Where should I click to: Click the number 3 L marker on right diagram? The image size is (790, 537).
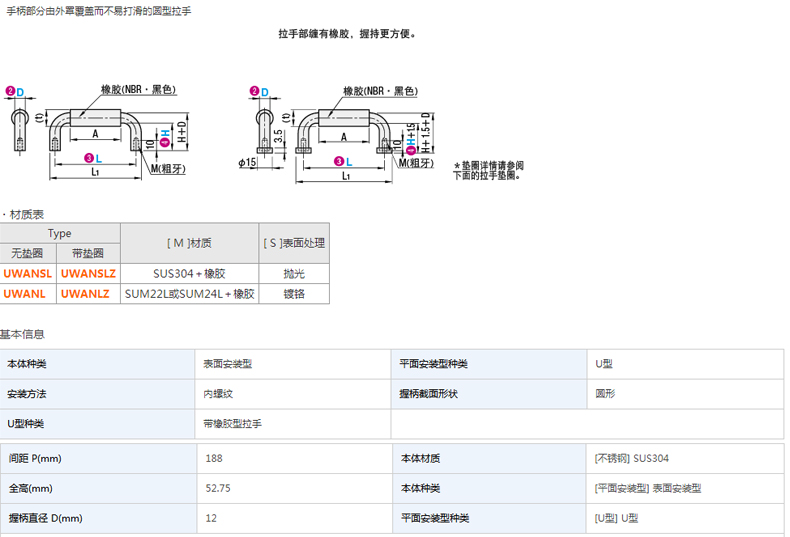(339, 161)
